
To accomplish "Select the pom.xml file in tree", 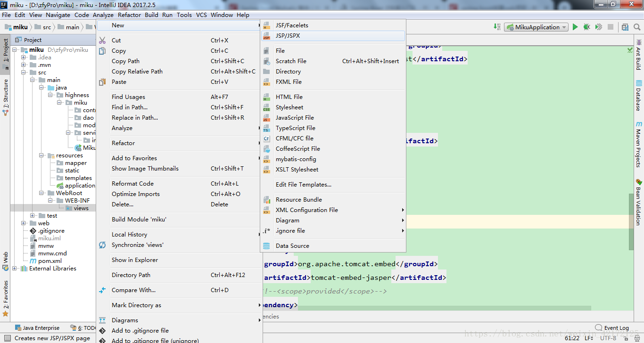I will coord(45,261).
